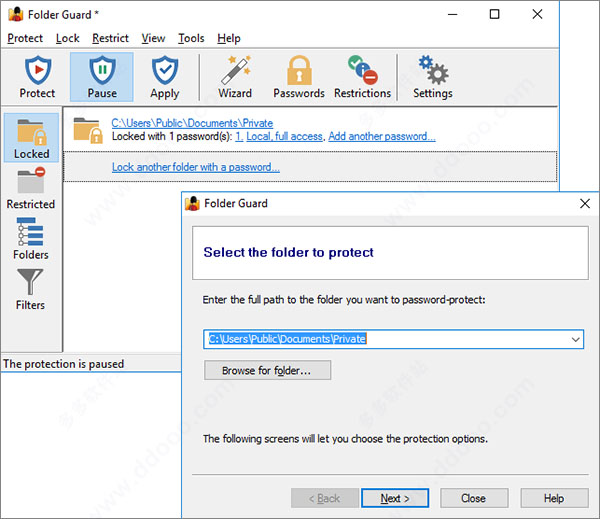
Task: Click the 'Local, full access' link
Action: click(284, 136)
